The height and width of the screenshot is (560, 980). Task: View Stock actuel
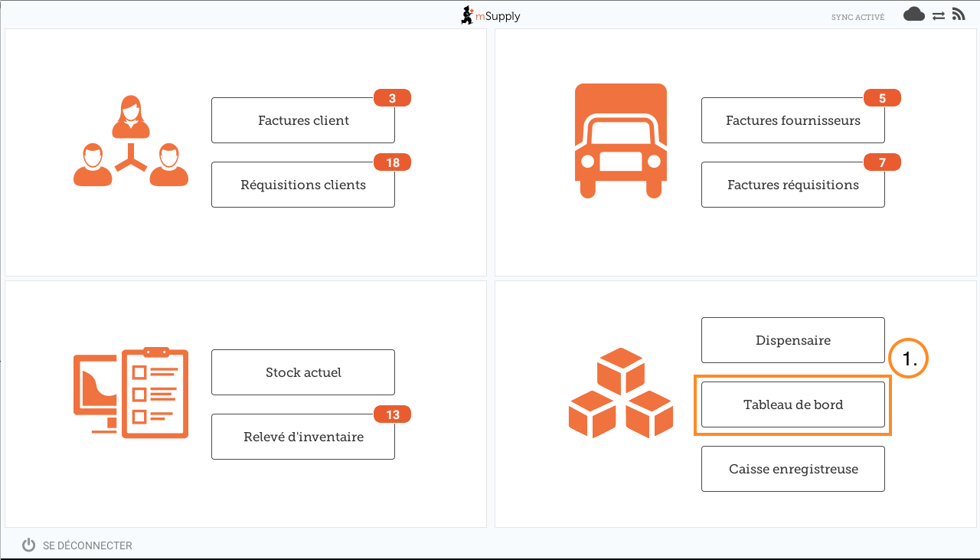[x=303, y=372]
